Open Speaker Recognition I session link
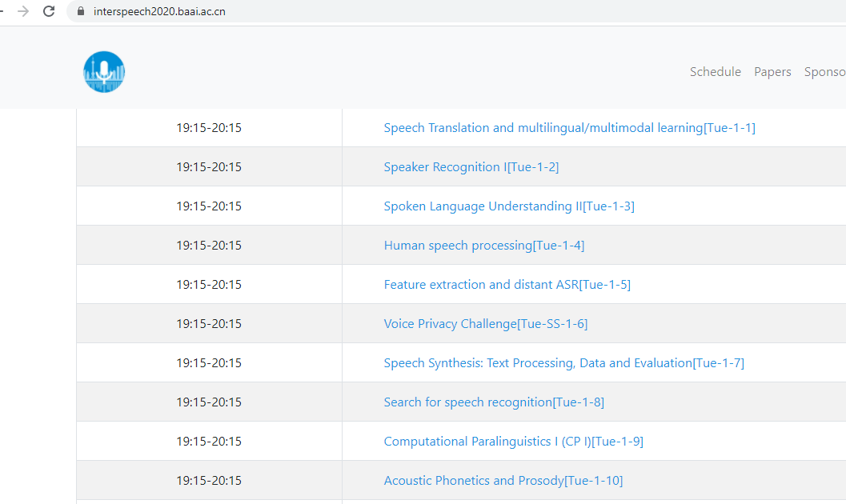The image size is (846, 504). 471,166
